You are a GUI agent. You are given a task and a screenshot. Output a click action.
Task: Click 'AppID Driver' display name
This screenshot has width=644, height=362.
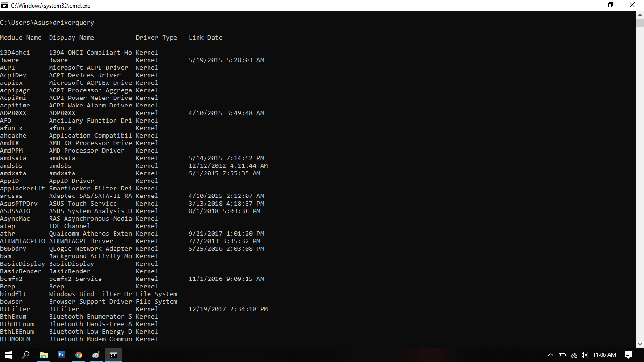(72, 181)
